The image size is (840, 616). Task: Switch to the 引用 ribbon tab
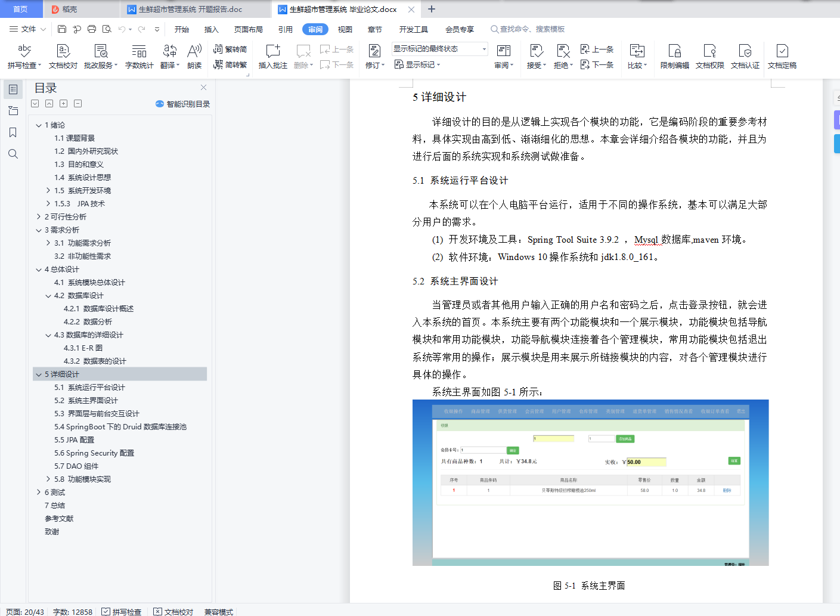coord(286,29)
